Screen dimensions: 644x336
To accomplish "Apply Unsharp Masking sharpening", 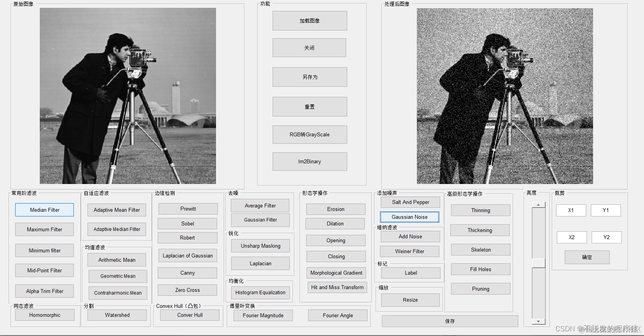I will coord(260,246).
